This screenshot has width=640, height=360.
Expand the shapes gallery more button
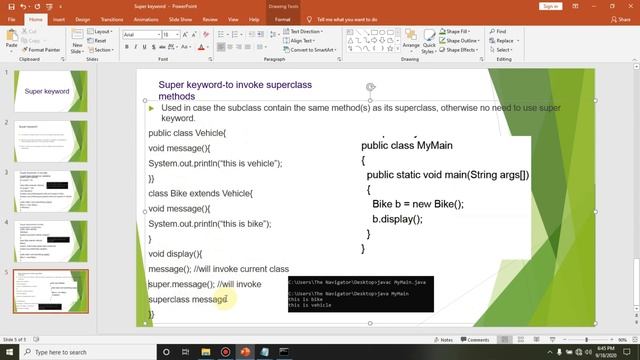(x=398, y=49)
